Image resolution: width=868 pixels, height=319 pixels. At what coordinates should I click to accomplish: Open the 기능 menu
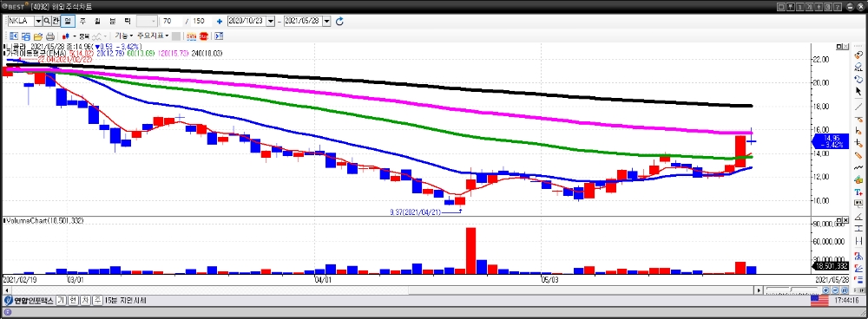pyautogui.click(x=123, y=36)
